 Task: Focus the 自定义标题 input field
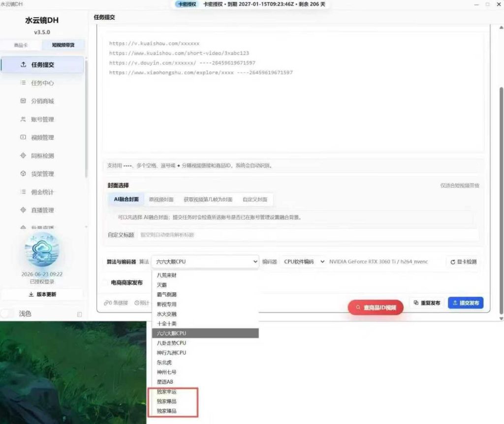click(x=308, y=235)
